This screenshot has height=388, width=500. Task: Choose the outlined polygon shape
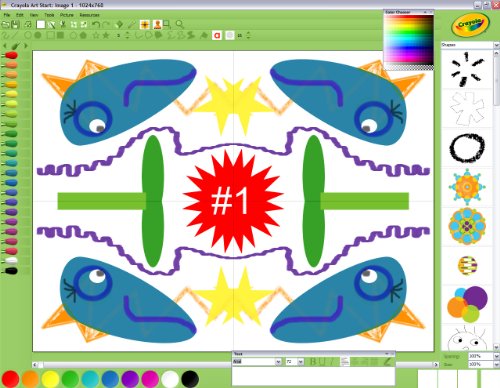73,35
